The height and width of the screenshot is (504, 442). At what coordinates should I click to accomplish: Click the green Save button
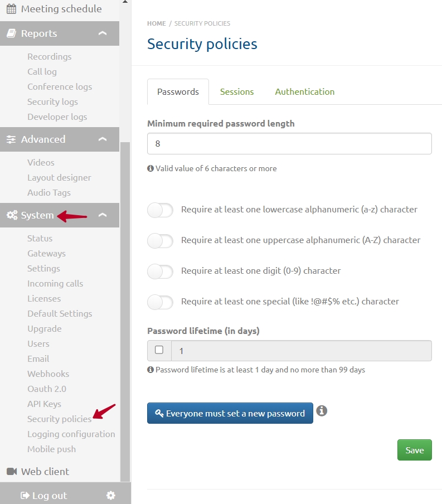pyautogui.click(x=414, y=450)
